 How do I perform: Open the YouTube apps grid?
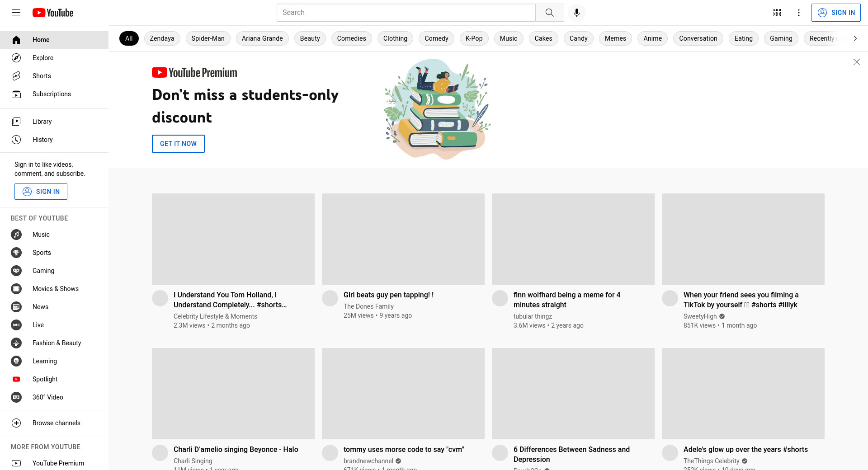(777, 13)
